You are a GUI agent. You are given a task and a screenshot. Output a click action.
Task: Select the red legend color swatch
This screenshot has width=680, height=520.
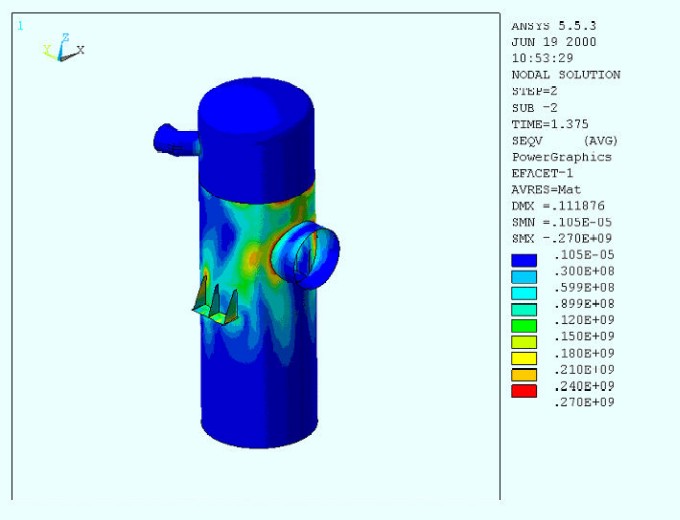[x=524, y=391]
